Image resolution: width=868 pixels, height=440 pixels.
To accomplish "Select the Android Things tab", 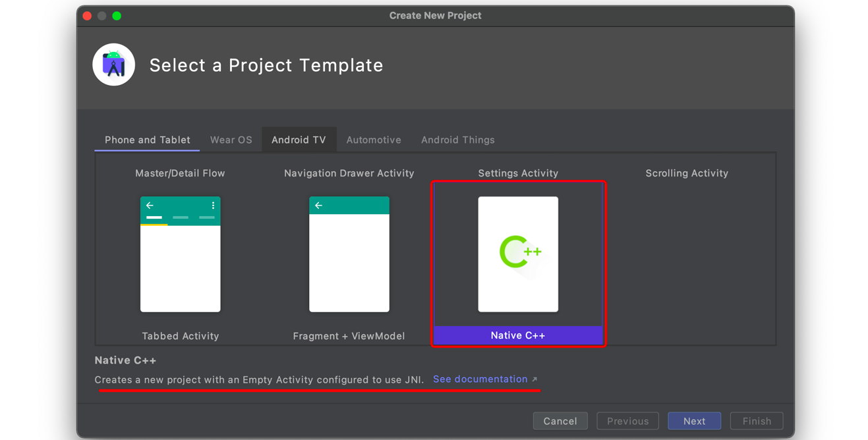I will (457, 140).
